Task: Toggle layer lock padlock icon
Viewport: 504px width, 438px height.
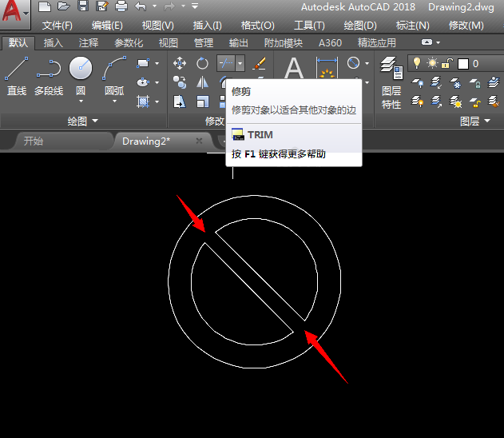Action: [447, 63]
